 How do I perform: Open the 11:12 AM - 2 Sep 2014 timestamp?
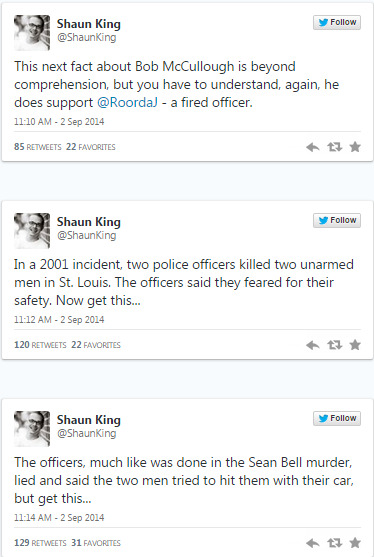coord(59,320)
